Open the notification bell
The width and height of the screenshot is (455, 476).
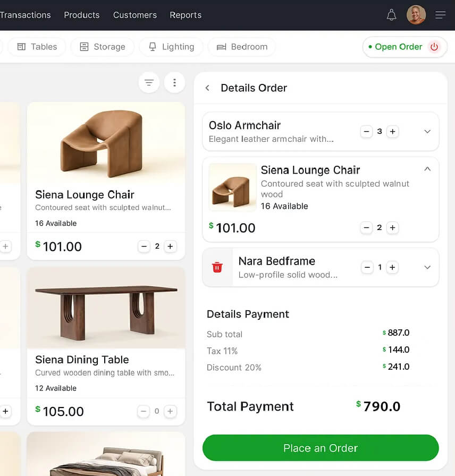(x=392, y=14)
